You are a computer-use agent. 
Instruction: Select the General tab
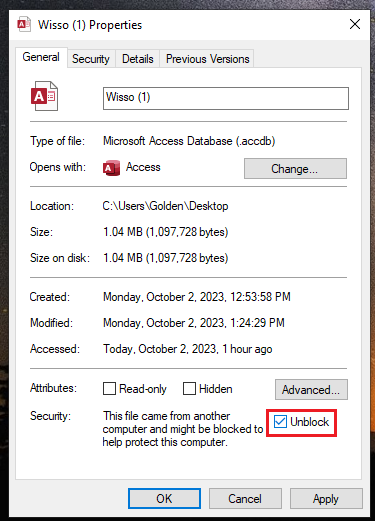pos(41,57)
